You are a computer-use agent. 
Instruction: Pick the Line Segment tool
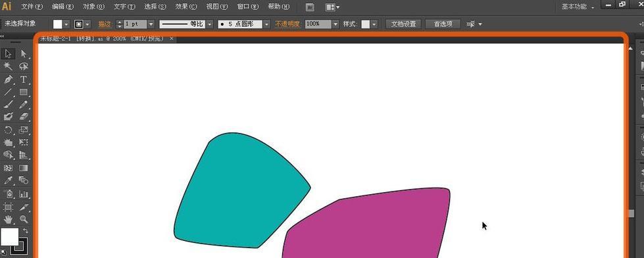point(8,91)
